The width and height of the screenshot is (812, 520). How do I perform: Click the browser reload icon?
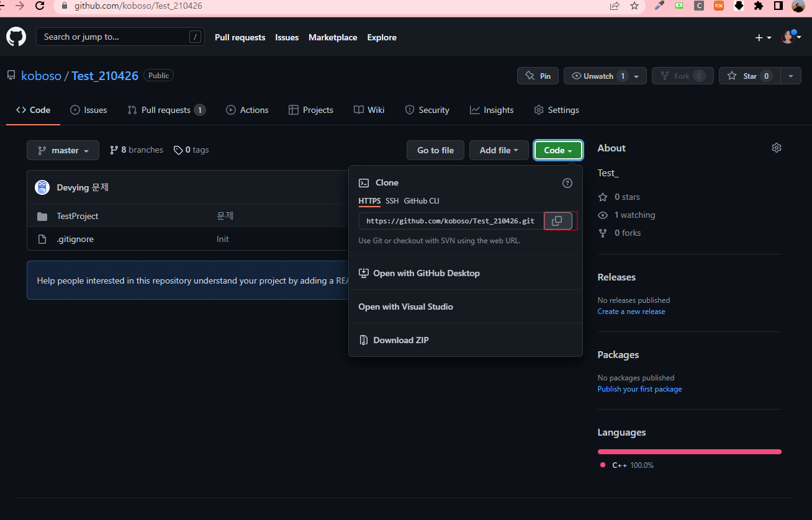40,6
